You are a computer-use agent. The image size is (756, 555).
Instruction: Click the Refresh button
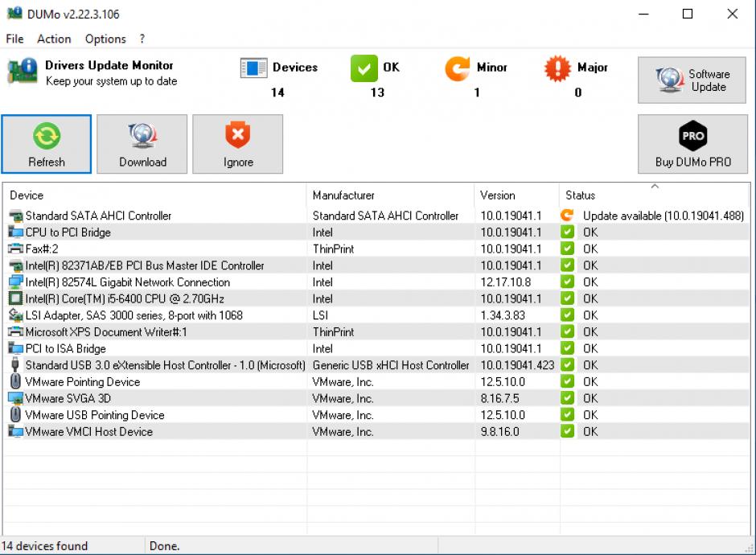click(47, 144)
